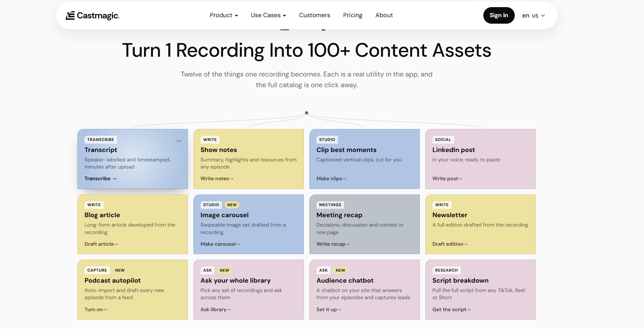Select the Show notes card title
Screen dimensions: 644x329
pos(219,150)
